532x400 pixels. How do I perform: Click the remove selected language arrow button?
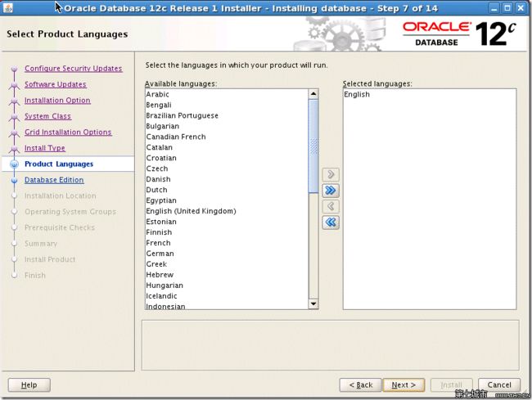tap(331, 206)
